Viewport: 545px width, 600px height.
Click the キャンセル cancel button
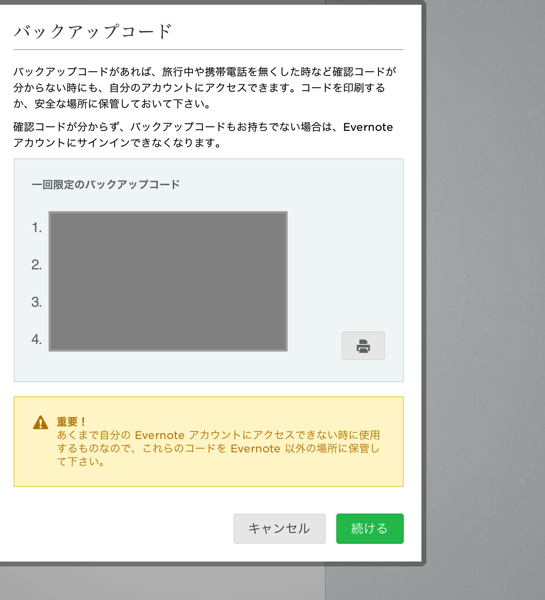[279, 528]
